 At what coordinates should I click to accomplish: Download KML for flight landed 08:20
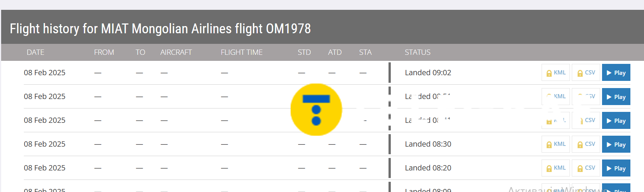pos(556,168)
